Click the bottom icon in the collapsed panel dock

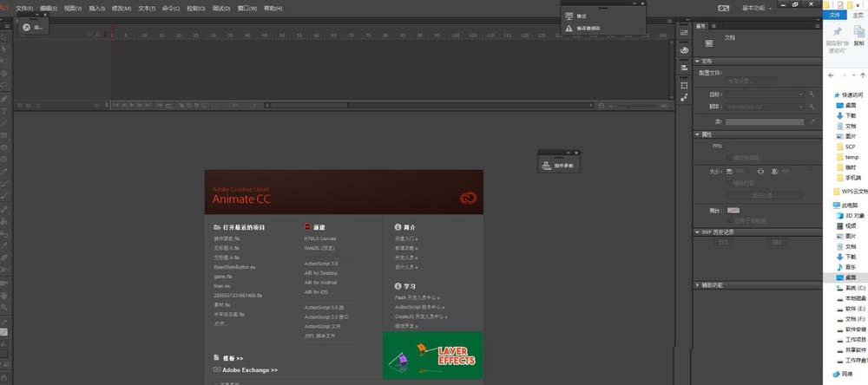pos(684,97)
